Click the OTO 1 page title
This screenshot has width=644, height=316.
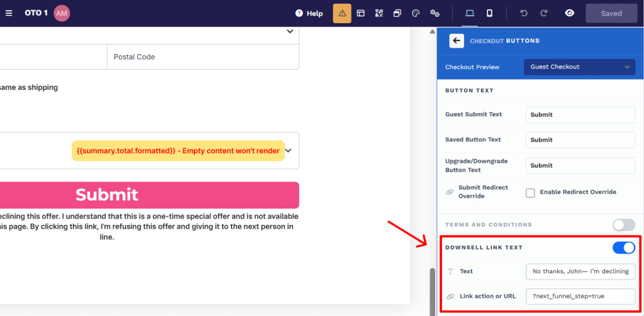pyautogui.click(x=36, y=13)
